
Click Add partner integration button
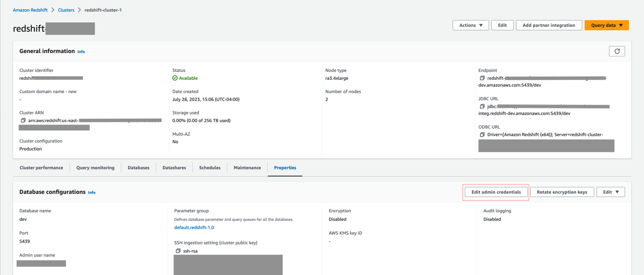point(549,25)
